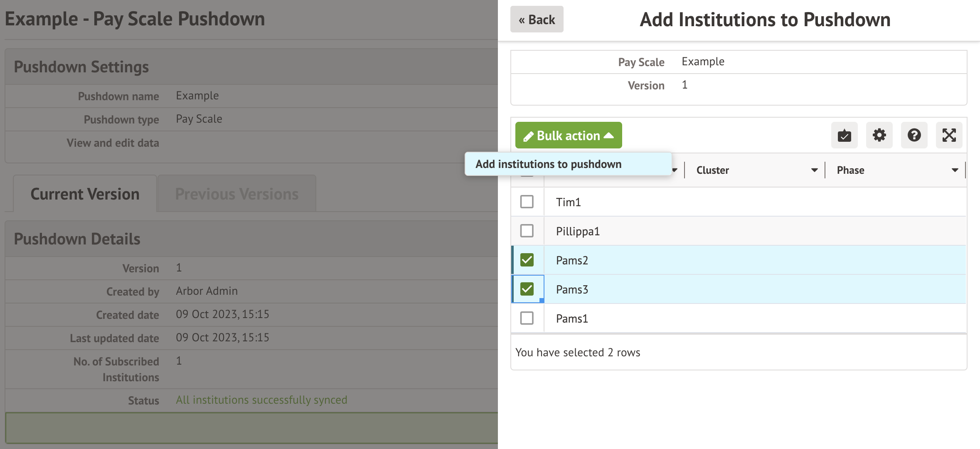Click the help question mark icon

(914, 135)
